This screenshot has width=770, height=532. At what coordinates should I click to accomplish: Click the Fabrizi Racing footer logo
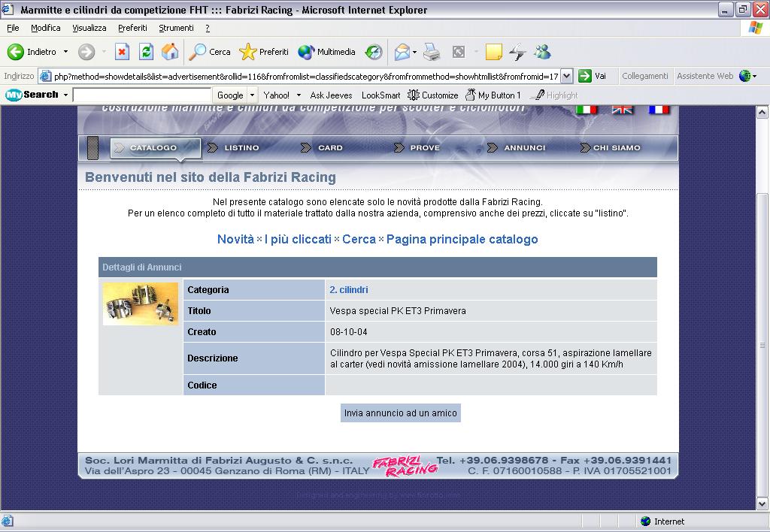click(405, 466)
